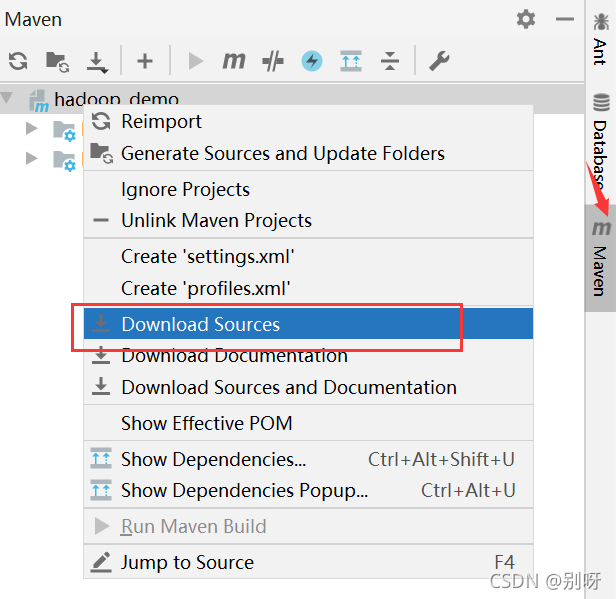Choose Download Documentation menu entry
Viewport: 616px width, 599px height.
pos(308,355)
